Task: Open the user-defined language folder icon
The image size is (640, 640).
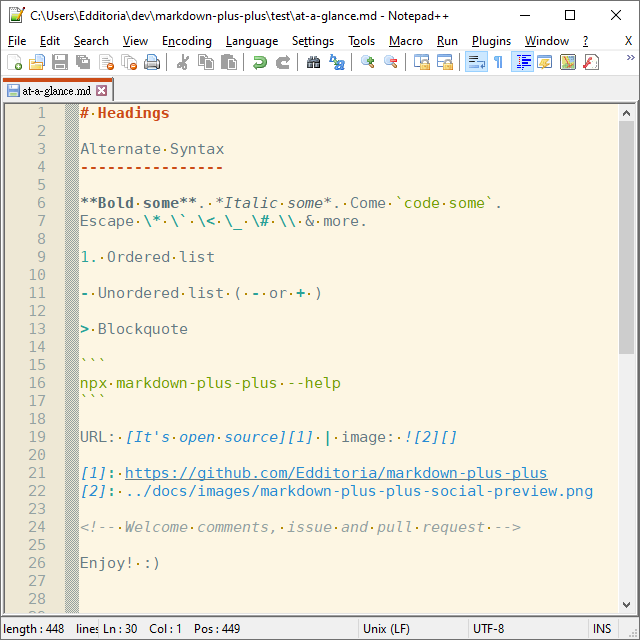Action: coord(544,62)
